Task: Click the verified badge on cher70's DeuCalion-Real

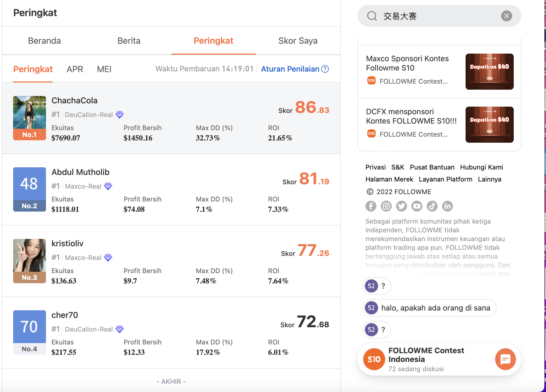Action: (120, 329)
